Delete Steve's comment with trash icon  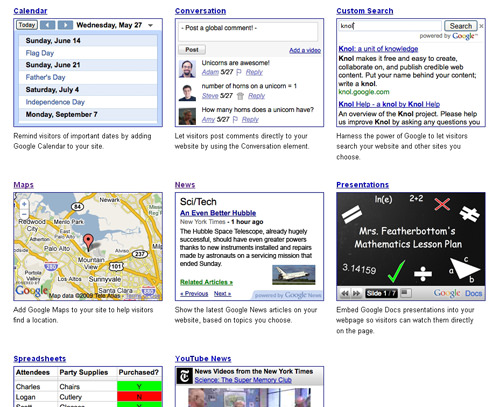(x=240, y=96)
